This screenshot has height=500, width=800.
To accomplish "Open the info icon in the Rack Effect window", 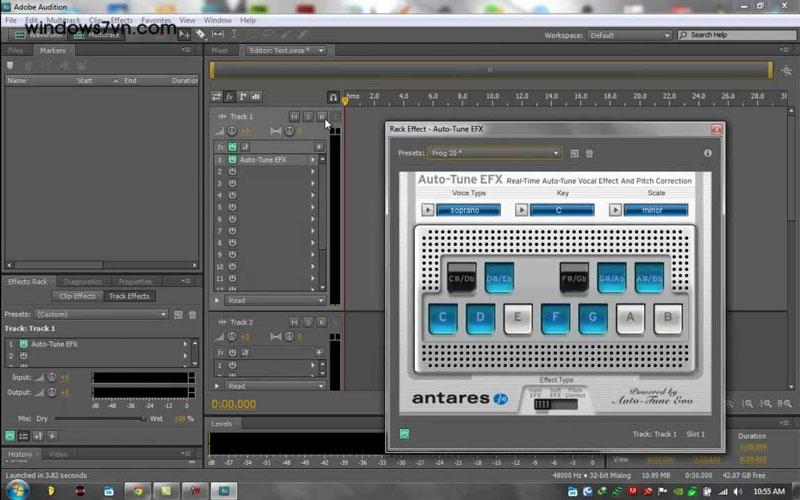I will coord(708,153).
